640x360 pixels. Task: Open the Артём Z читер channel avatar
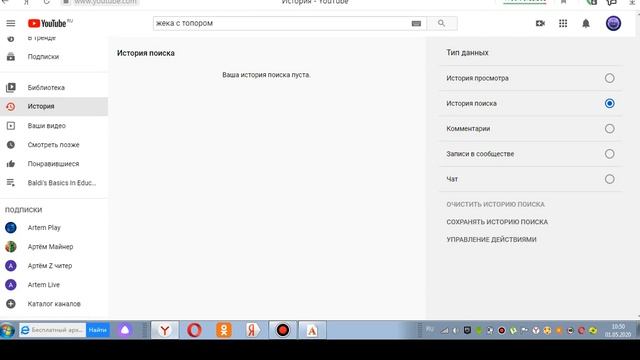(11, 266)
